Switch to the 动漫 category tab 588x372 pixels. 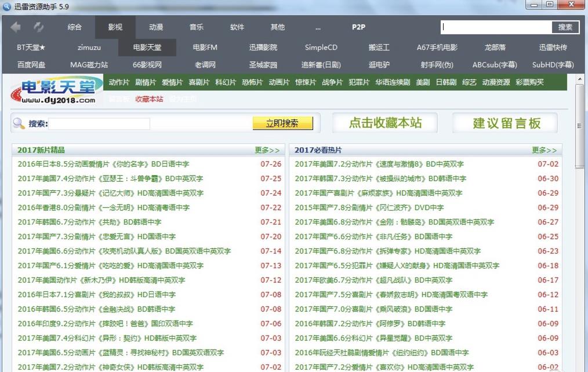(156, 27)
